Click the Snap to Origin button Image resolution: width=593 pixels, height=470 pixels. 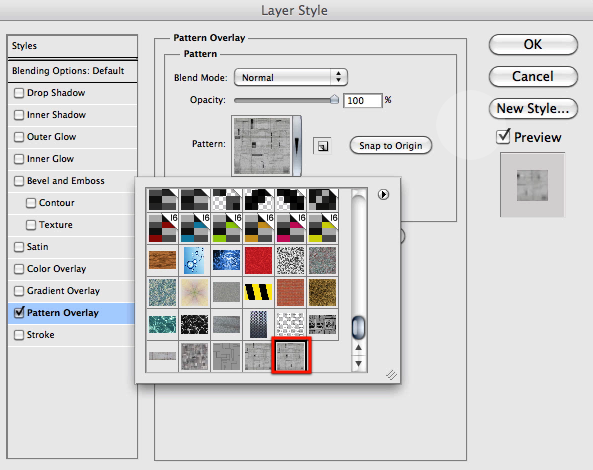coord(391,146)
